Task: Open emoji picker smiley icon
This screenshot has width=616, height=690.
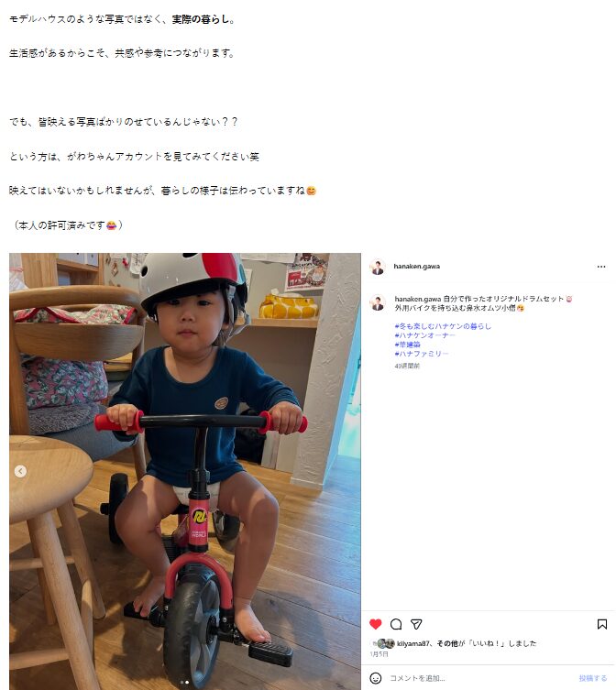Action: point(375,678)
